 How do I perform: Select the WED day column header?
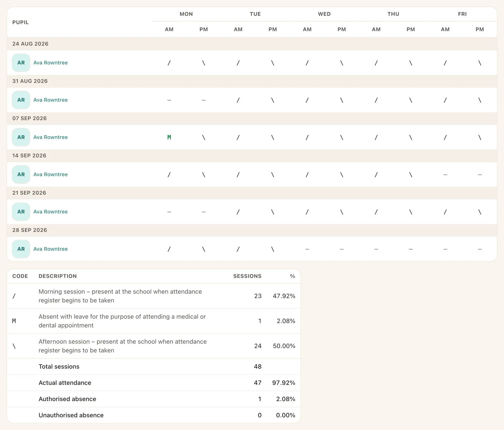[x=324, y=14]
